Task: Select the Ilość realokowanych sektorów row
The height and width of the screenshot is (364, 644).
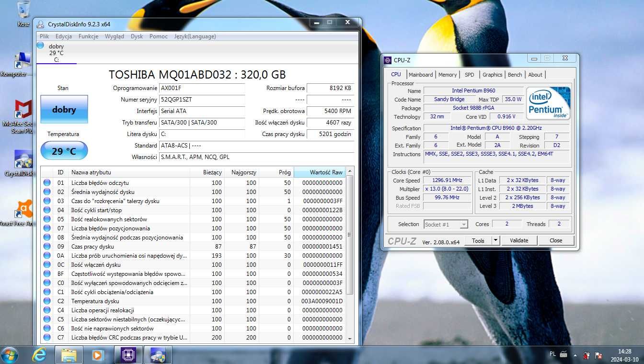Action: [193, 219]
